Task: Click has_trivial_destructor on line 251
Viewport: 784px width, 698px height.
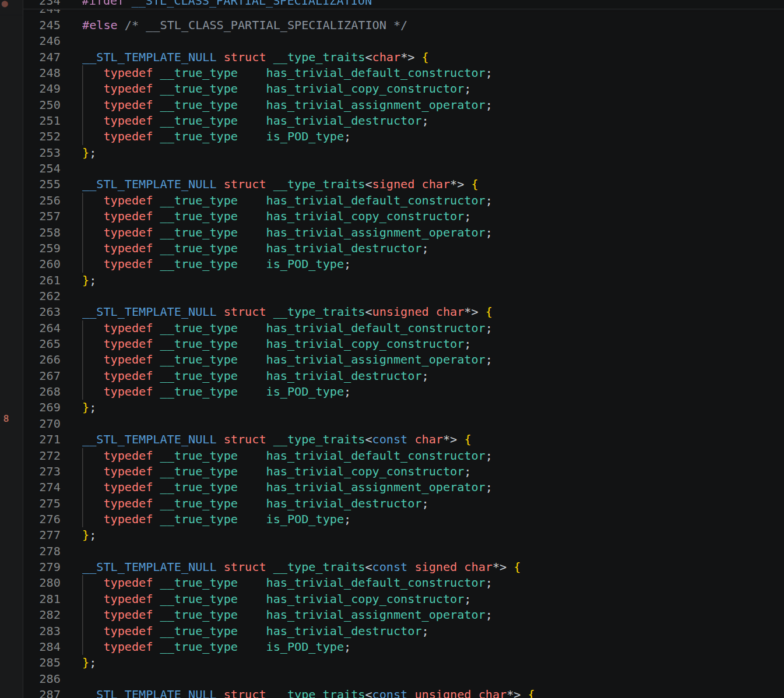Action: pyautogui.click(x=344, y=121)
